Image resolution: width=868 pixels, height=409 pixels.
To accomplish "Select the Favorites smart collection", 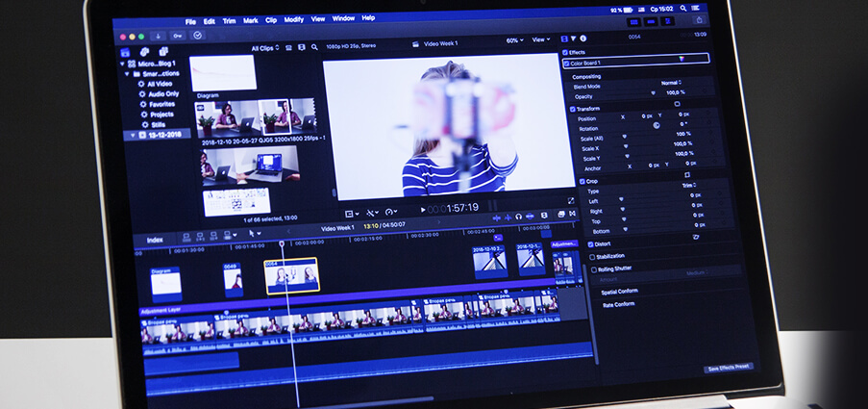I will (x=161, y=104).
